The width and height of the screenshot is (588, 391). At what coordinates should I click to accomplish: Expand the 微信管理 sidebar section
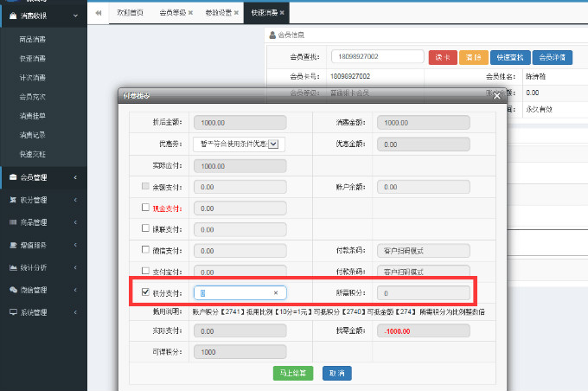pyautogui.click(x=75, y=290)
